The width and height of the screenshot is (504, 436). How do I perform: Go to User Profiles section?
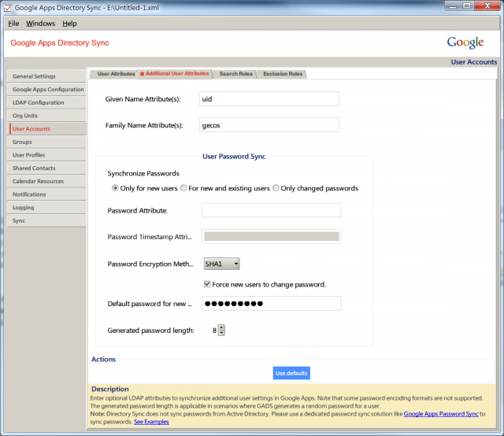point(47,155)
